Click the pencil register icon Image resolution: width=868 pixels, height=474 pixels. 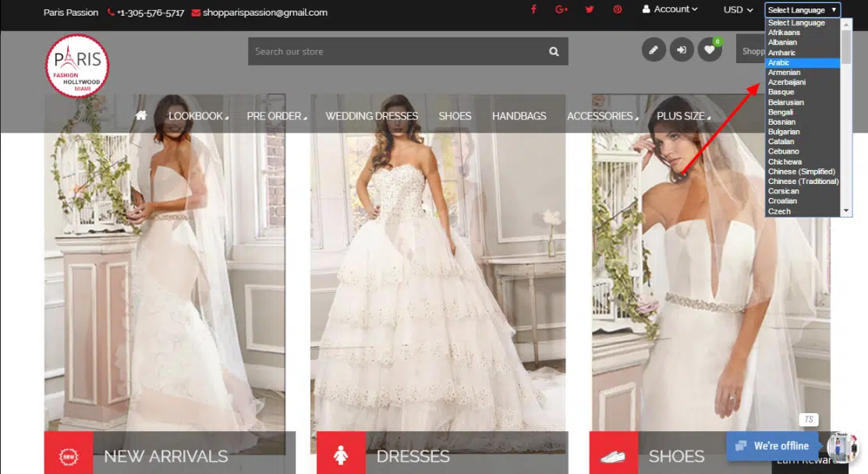(654, 50)
